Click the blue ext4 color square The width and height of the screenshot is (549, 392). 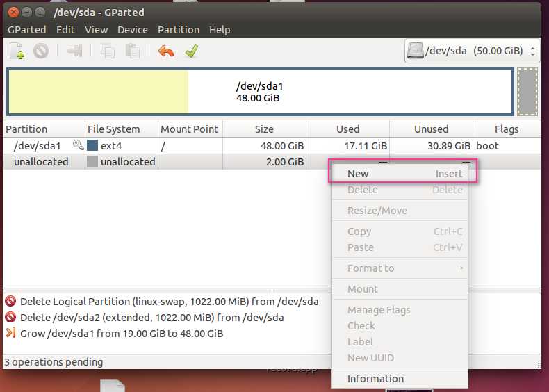[x=92, y=145]
